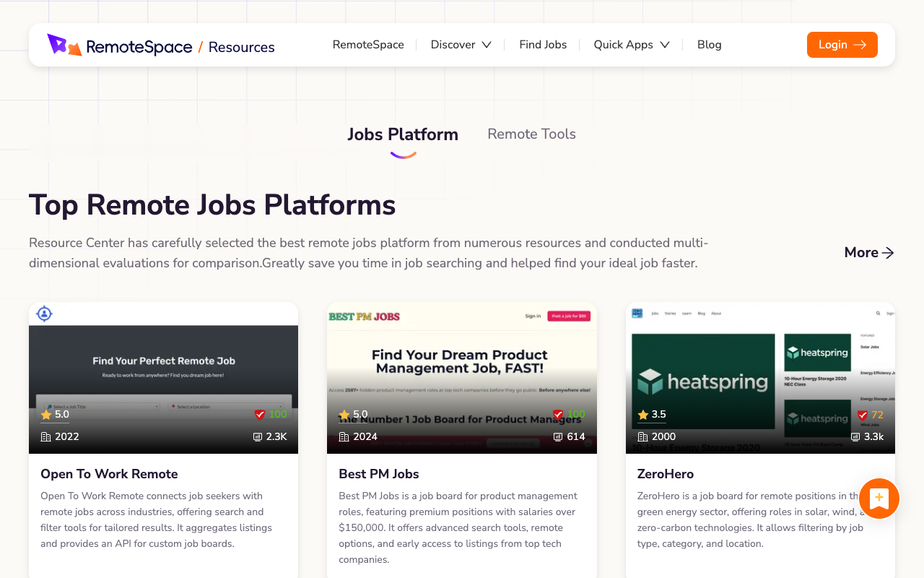Click the ZeroHero description text
924x578 pixels.
[751, 519]
